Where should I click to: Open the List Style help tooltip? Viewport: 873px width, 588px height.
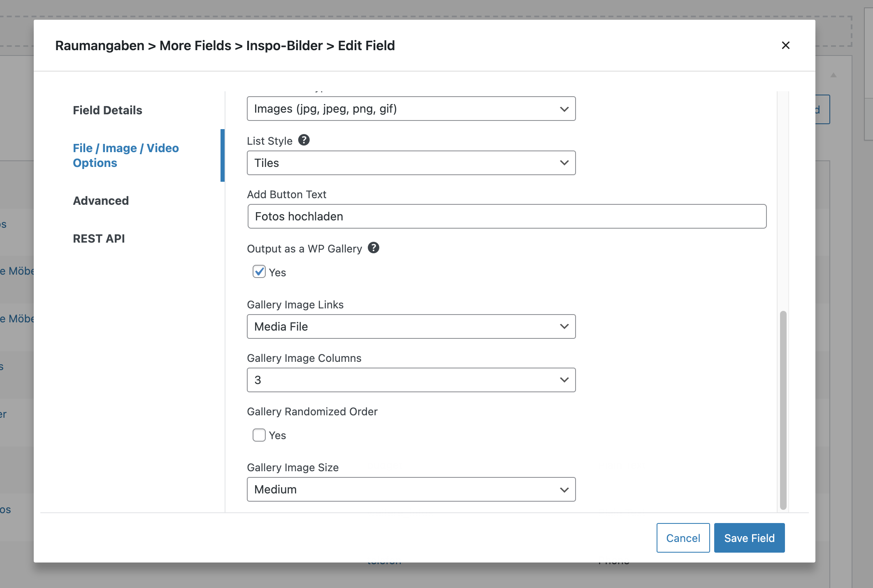[x=304, y=141]
